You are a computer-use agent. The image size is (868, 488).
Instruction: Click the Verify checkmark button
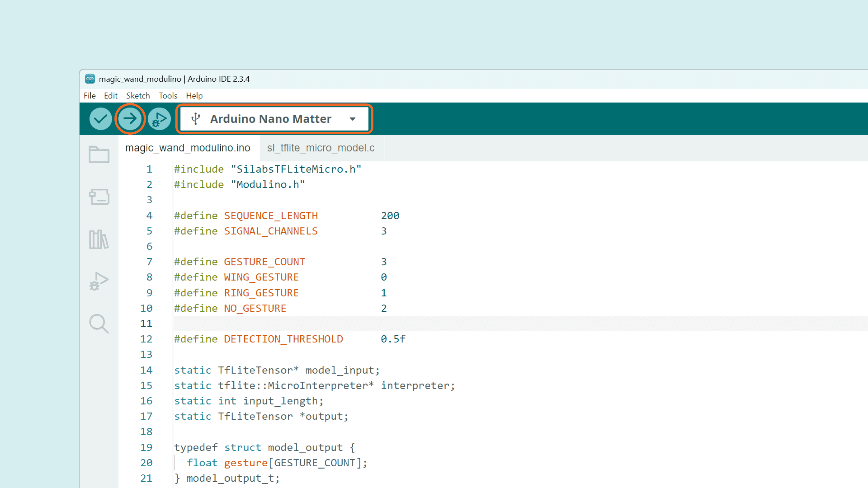pos(100,119)
